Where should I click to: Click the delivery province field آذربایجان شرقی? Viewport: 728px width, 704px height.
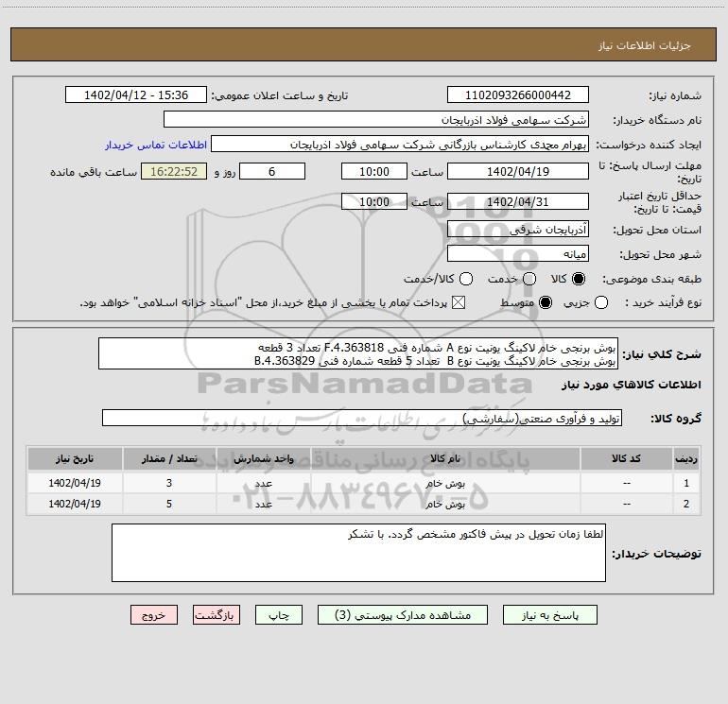(518, 230)
